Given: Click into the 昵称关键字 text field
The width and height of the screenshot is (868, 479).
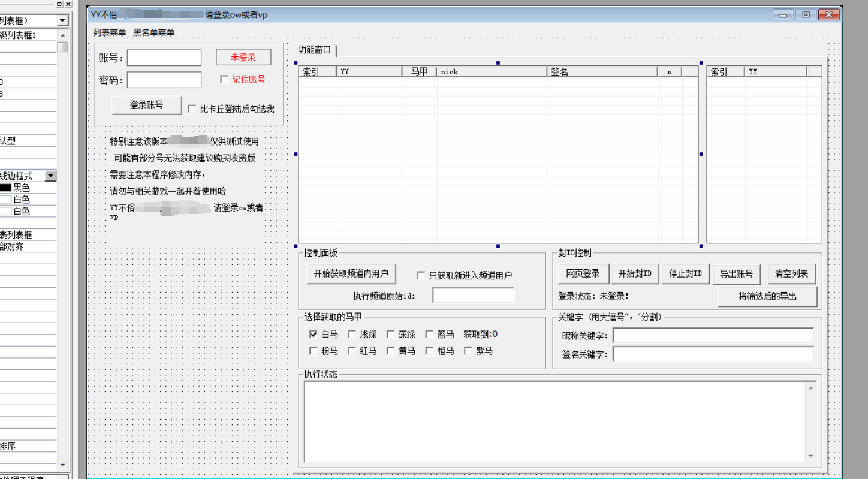Looking at the screenshot, I should [x=713, y=336].
